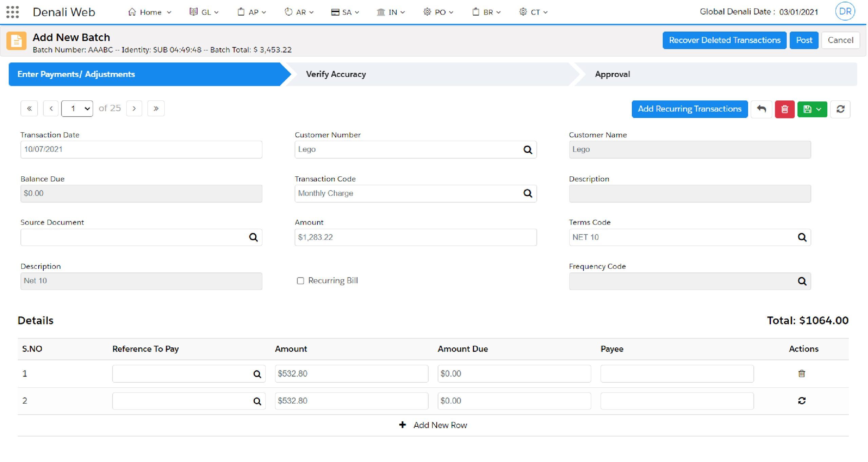The width and height of the screenshot is (868, 462).
Task: Click Add Recurring Transactions button
Action: (689, 109)
